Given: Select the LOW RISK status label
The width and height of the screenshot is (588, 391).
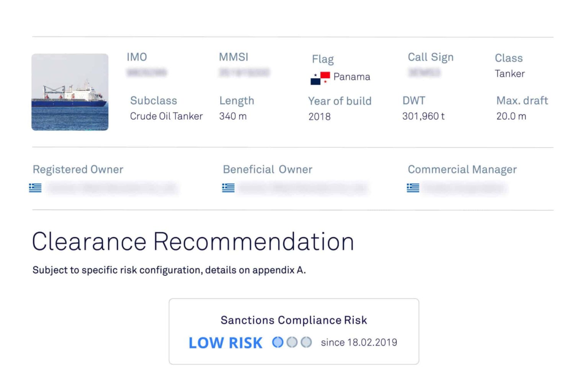Looking at the screenshot, I should tap(225, 343).
